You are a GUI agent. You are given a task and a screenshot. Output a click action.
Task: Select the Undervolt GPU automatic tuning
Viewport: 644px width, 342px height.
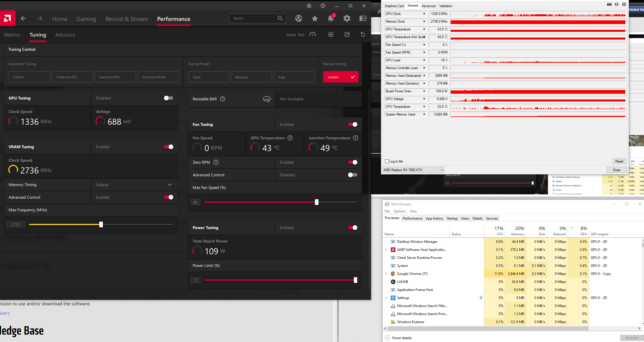click(x=72, y=77)
